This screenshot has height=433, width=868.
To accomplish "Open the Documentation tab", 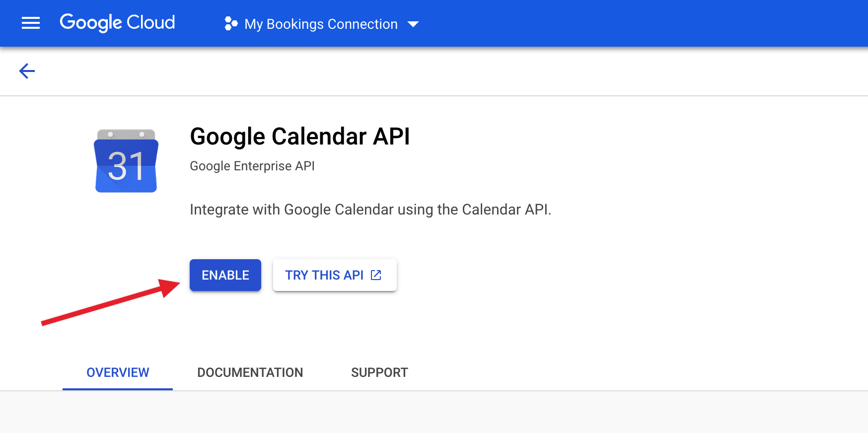I will pos(250,372).
